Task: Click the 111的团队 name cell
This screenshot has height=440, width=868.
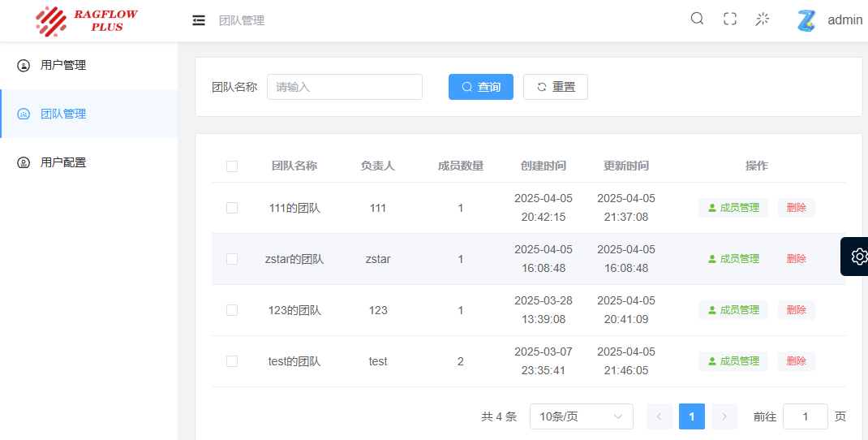Action: (x=294, y=209)
